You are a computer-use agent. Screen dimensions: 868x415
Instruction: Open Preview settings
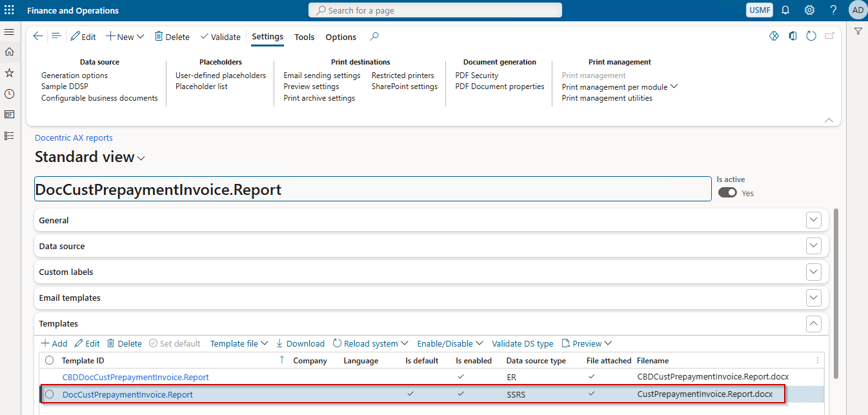pos(311,86)
